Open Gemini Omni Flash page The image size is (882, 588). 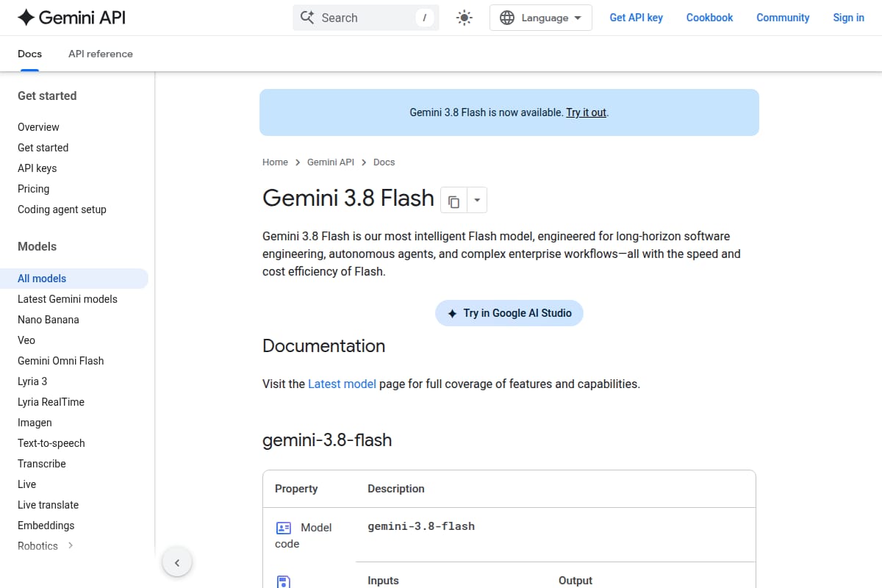pos(60,361)
